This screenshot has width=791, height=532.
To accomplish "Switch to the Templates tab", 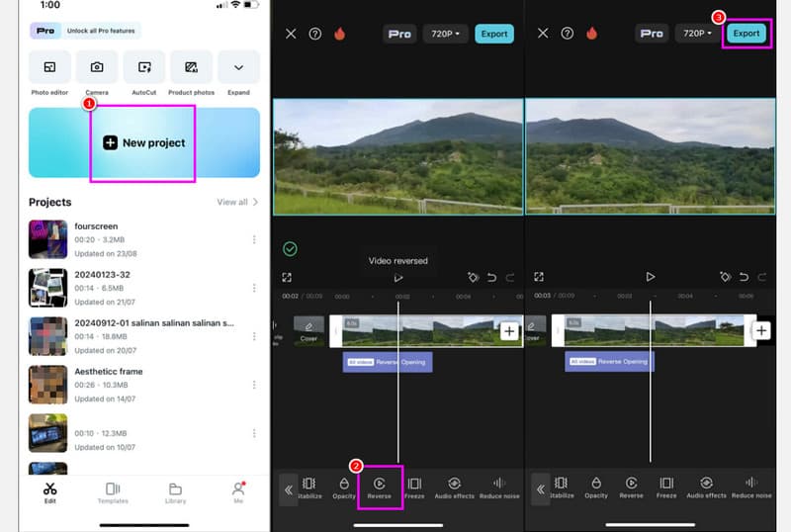I will coord(113,491).
